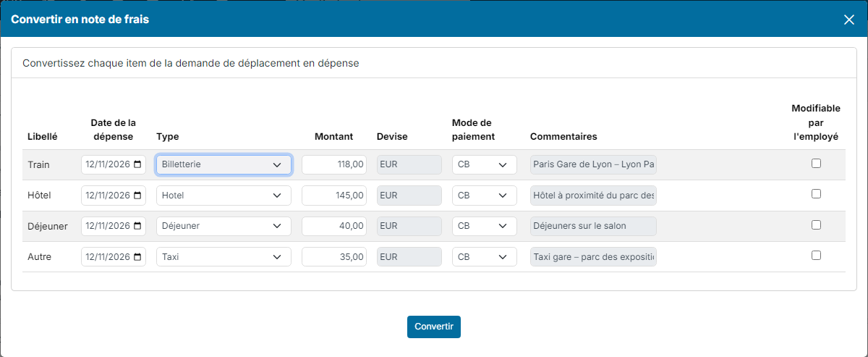Click the Paris Gare de Lyon comment field
Image resolution: width=868 pixels, height=357 pixels.
[593, 164]
